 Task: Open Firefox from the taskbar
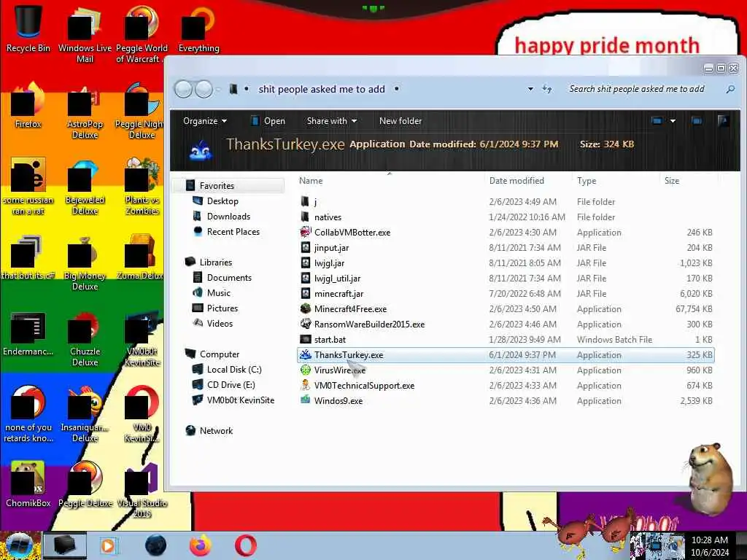[x=201, y=545]
